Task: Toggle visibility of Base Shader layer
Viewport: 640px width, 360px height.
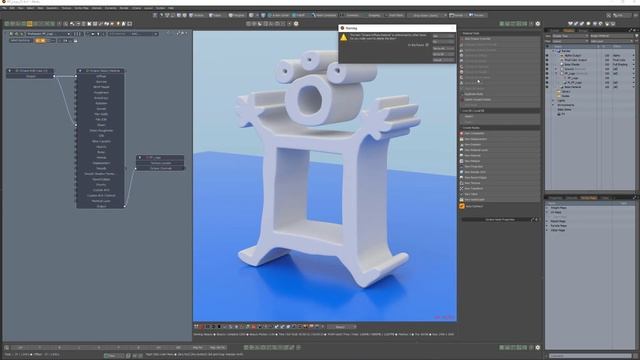Action: tap(547, 64)
